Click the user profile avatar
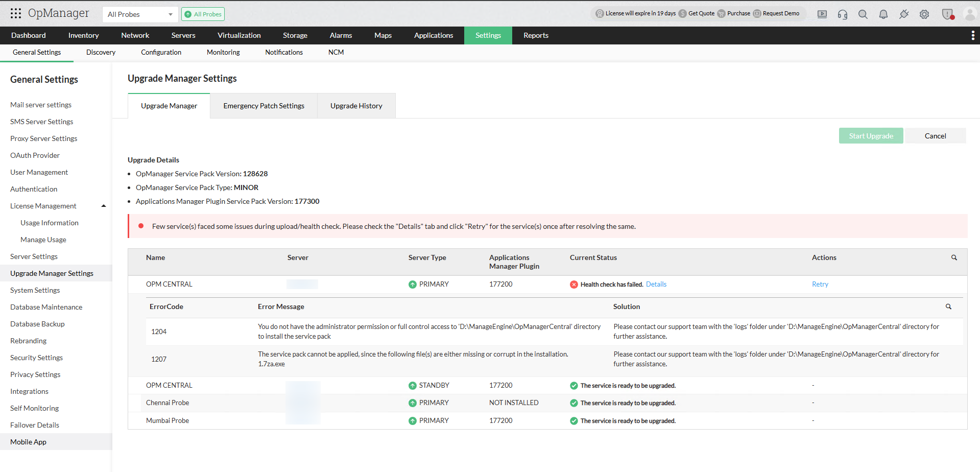980x472 pixels. coord(969,14)
